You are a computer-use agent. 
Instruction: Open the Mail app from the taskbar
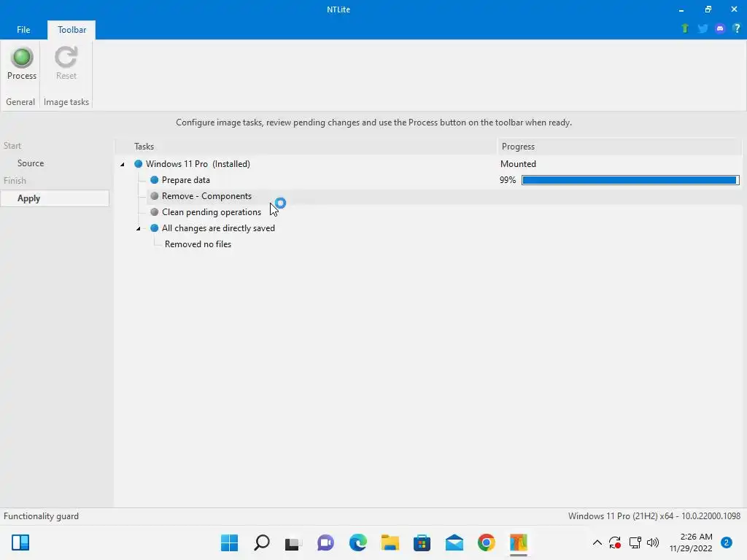click(454, 542)
